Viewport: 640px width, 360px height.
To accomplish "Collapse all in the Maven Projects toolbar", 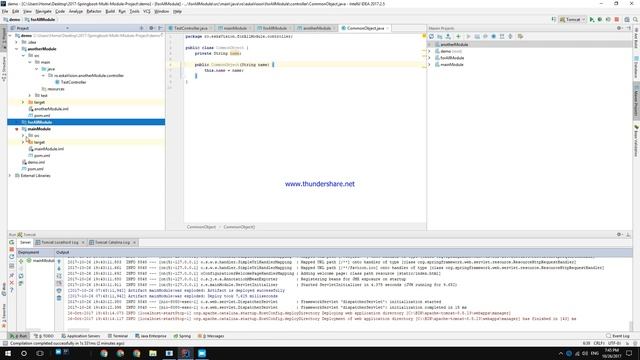I will (x=510, y=36).
